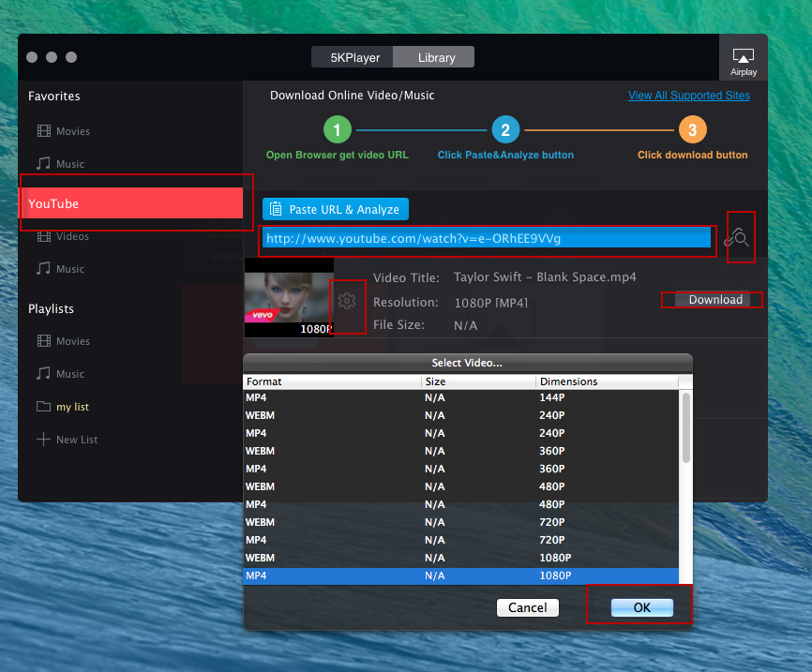The image size is (812, 672).
Task: Switch to the 5KPlayer tab
Action: (353, 57)
